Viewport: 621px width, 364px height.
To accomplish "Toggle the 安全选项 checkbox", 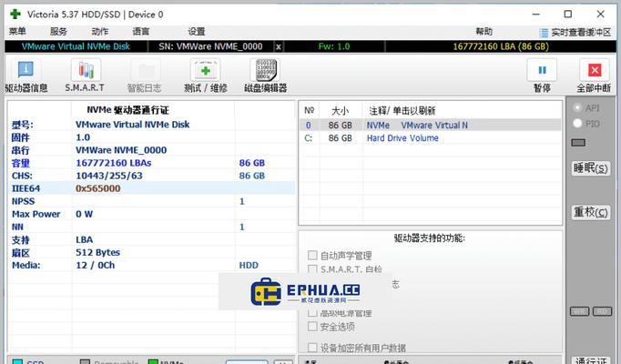I will 312,327.
